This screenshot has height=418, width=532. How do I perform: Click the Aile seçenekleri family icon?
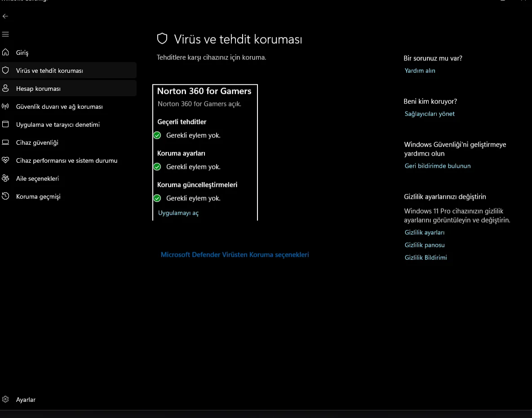pos(5,178)
